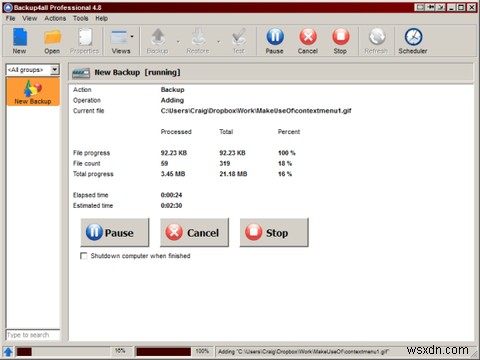Open the Backup dropdown arrow in toolbar

[178, 42]
